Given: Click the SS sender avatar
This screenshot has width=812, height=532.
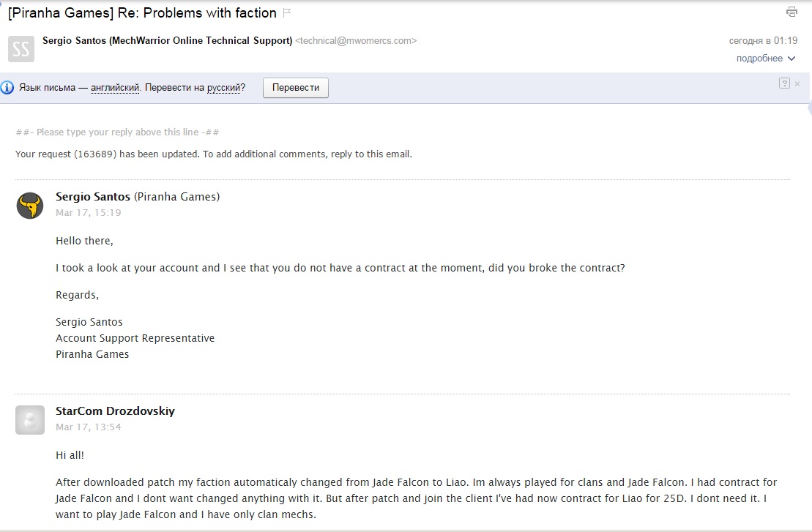Looking at the screenshot, I should 21,49.
